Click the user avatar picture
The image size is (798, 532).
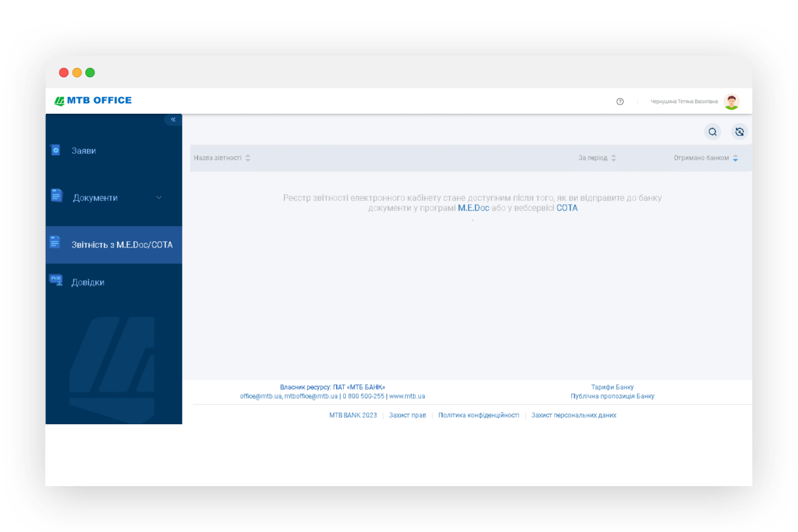click(731, 102)
